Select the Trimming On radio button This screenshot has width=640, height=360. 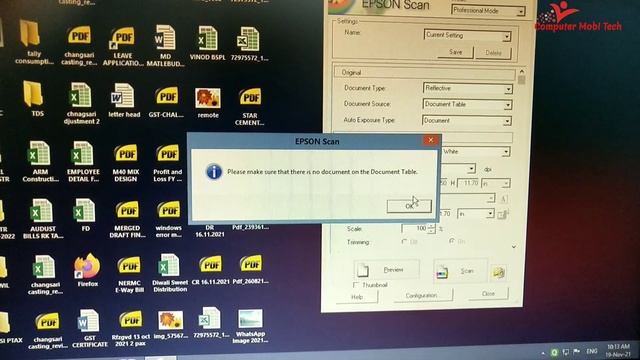pyautogui.click(x=452, y=241)
